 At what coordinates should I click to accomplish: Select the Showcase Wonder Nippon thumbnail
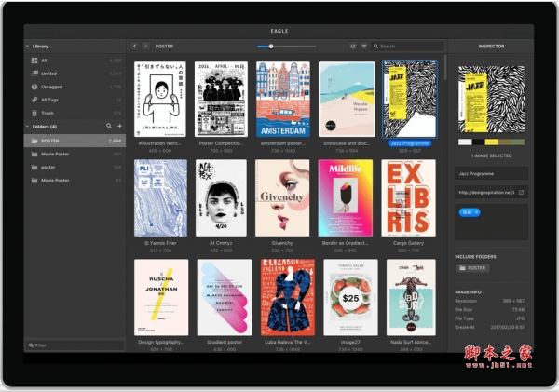tap(347, 99)
